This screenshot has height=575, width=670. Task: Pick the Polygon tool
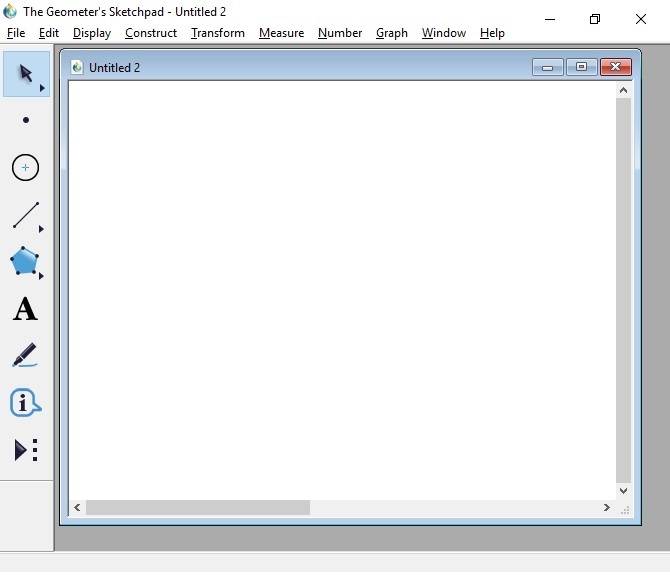point(25,262)
